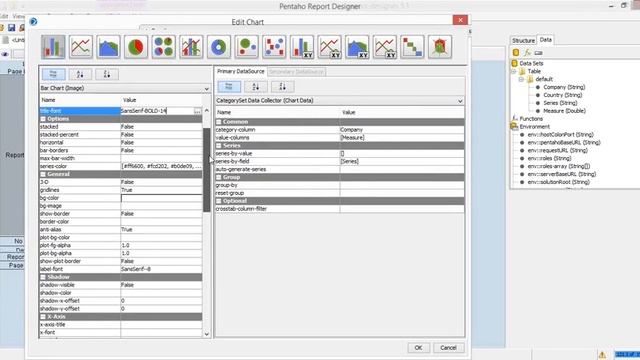Image resolution: width=640 pixels, height=360 pixels.
Task: Click scroll-down arrow of properties list
Action: (207, 334)
